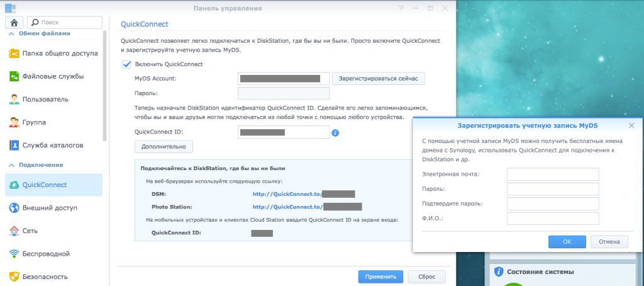Click the Дополнительно button
This screenshot has width=644, height=286.
click(164, 147)
